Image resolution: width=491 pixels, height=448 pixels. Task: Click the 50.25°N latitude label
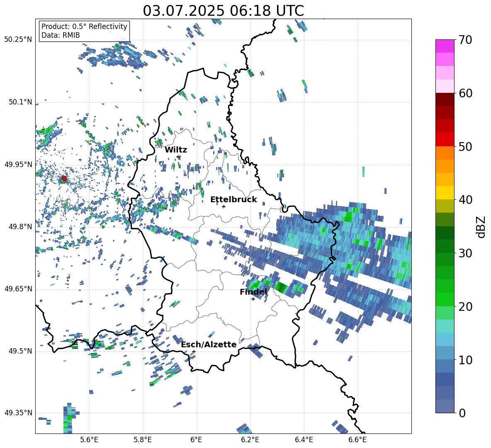coord(18,40)
